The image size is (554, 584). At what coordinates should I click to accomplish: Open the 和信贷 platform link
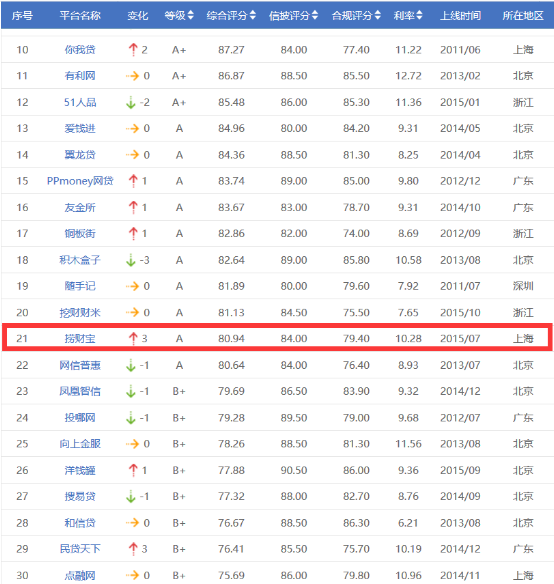[80, 523]
